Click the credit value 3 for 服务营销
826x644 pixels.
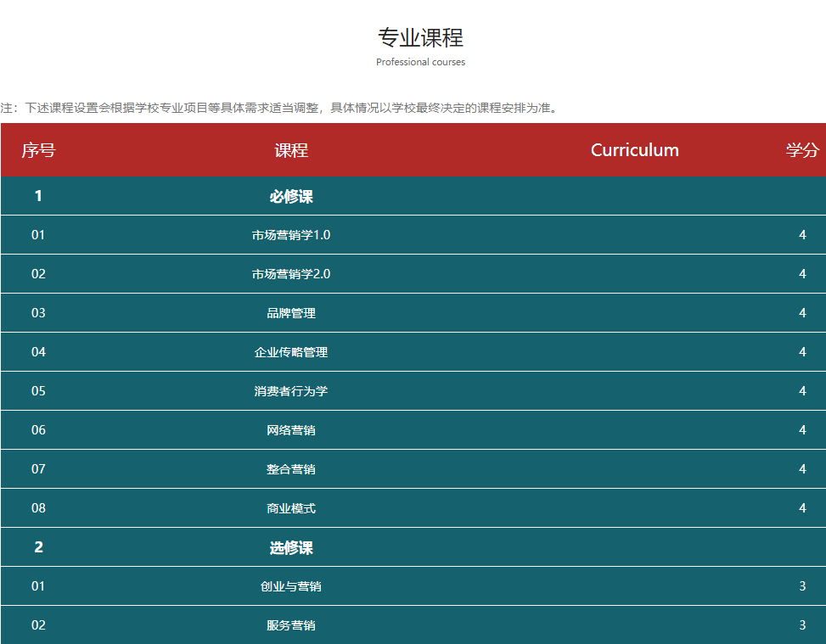point(802,625)
